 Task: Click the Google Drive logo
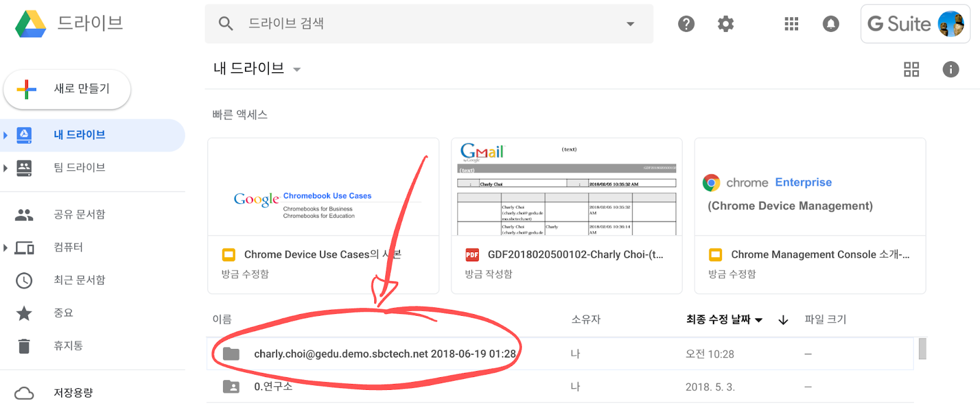31,24
